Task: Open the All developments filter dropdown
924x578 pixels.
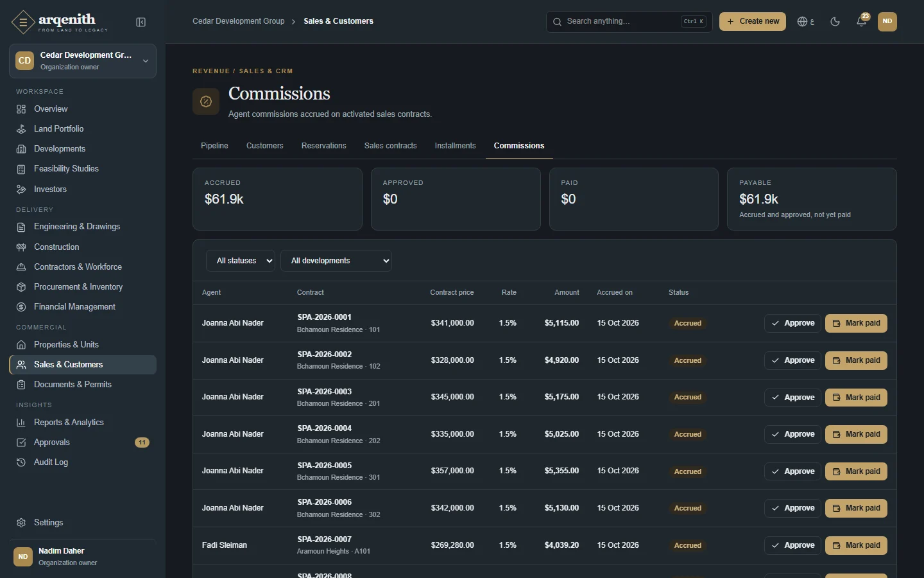Action: (x=336, y=261)
